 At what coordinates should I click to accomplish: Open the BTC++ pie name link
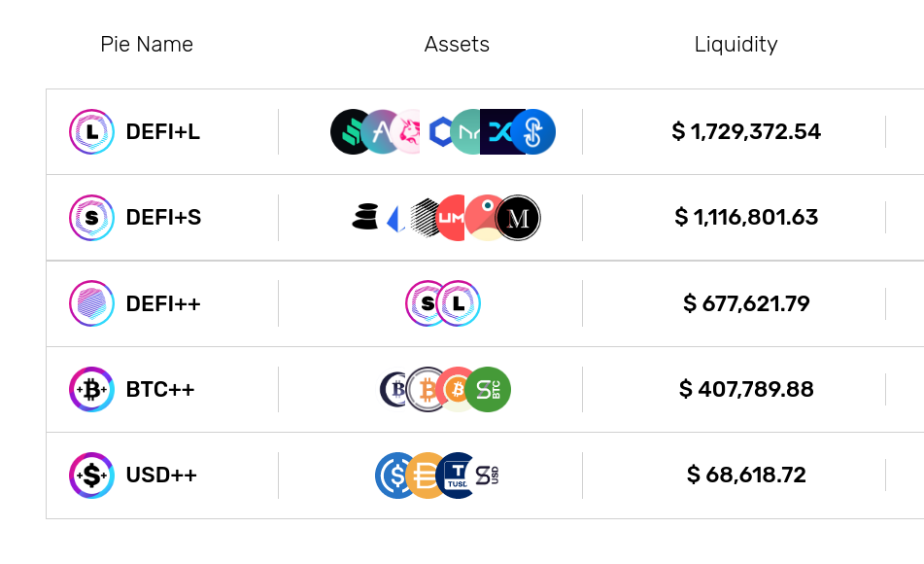point(160,389)
